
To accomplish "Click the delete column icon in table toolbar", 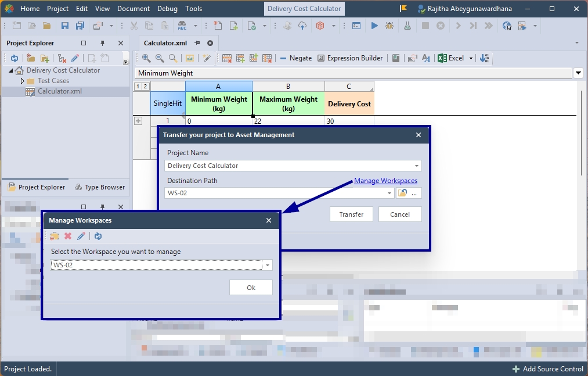I will coord(267,58).
